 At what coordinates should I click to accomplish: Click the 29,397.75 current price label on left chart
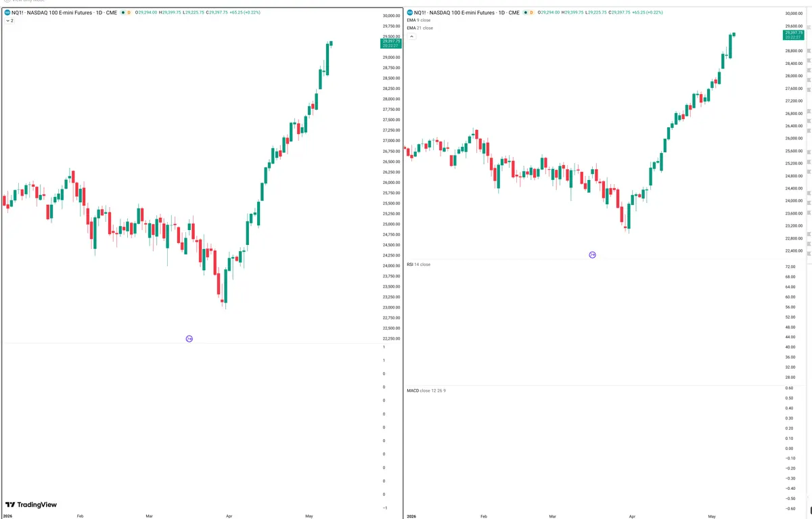coord(391,43)
